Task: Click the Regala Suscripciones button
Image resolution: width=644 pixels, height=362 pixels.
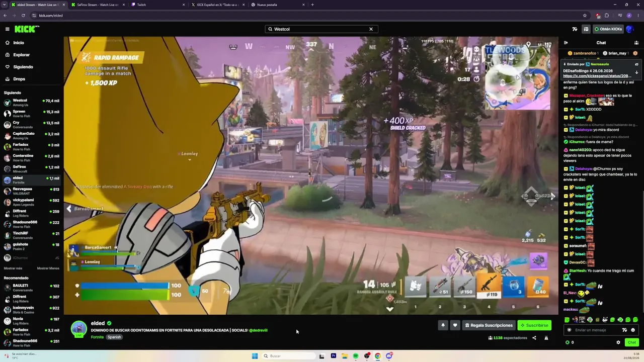Action: tap(489, 325)
